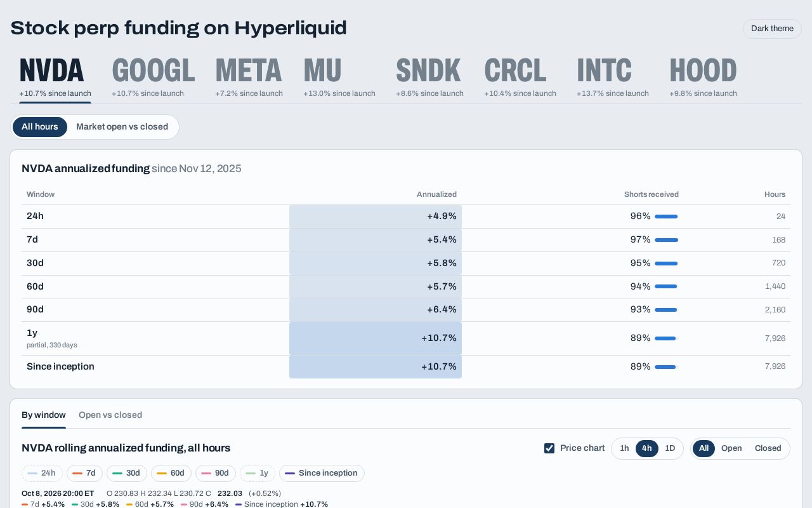Image resolution: width=812 pixels, height=508 pixels.
Task: Click the 7d window row label
Action: [32, 240]
